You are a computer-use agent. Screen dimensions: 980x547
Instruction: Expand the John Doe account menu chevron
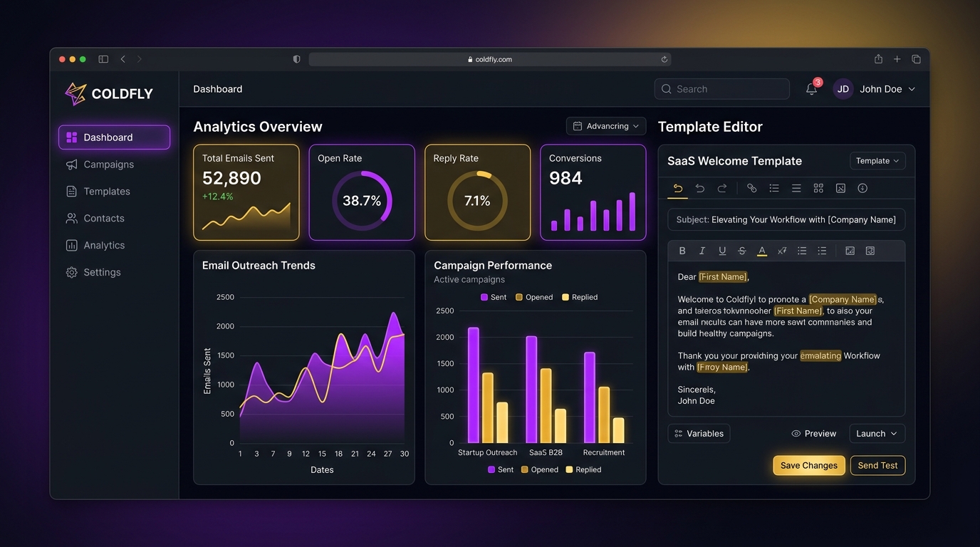pyautogui.click(x=912, y=89)
